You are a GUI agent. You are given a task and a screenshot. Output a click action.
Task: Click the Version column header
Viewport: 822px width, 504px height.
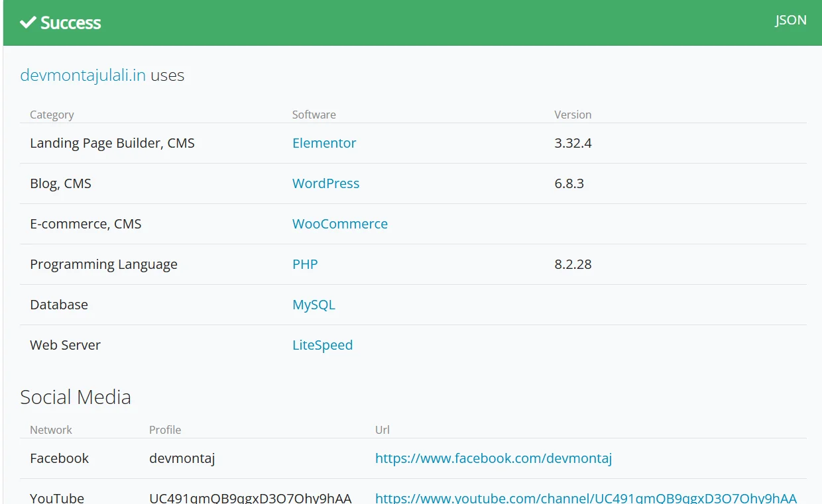click(x=573, y=115)
